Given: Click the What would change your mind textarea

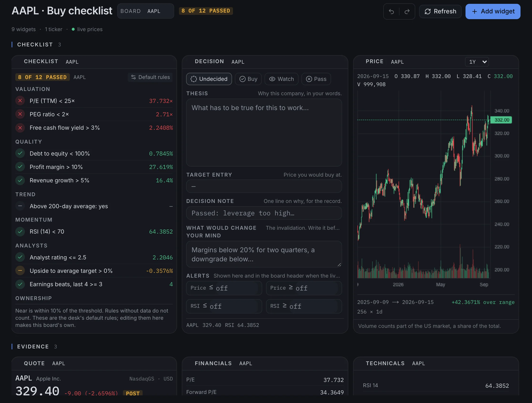Looking at the screenshot, I should tap(264, 254).
